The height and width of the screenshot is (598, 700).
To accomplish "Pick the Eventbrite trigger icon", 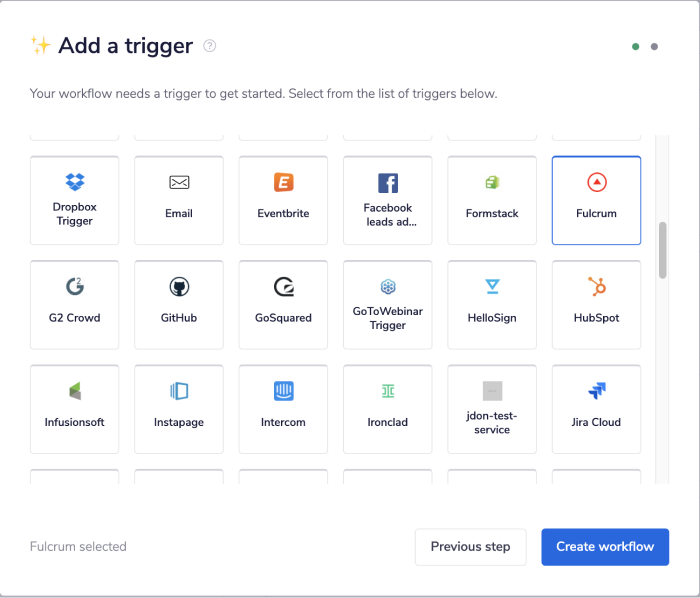I will coord(283,182).
